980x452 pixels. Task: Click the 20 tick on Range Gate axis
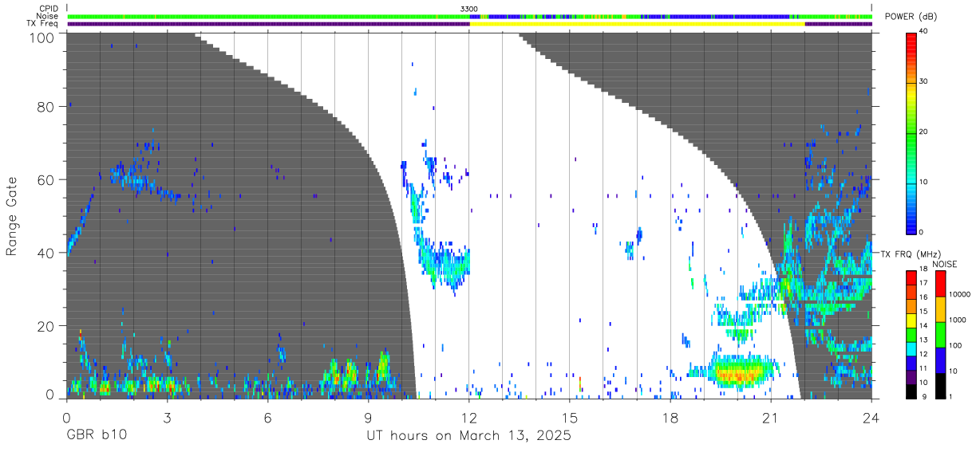47,326
